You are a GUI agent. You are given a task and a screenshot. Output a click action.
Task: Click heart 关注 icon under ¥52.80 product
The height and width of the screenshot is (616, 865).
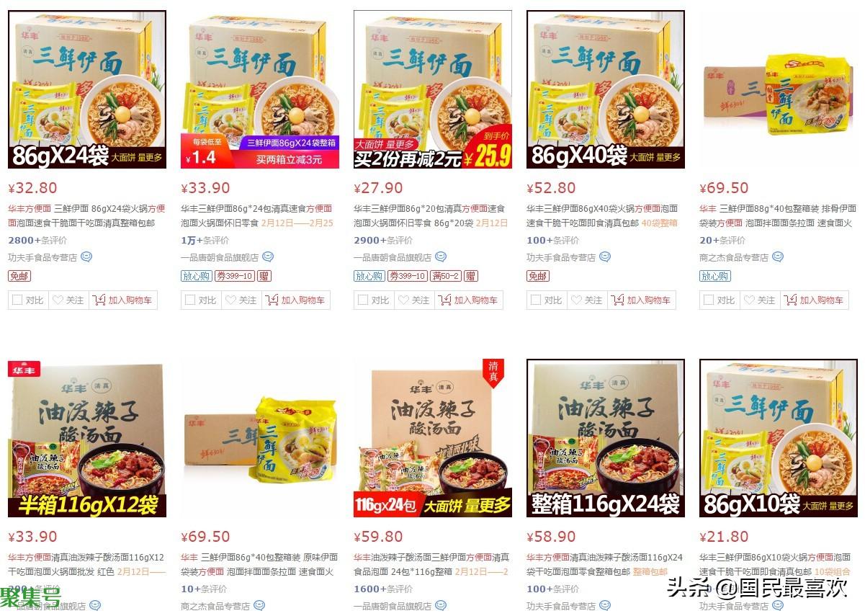pos(576,300)
